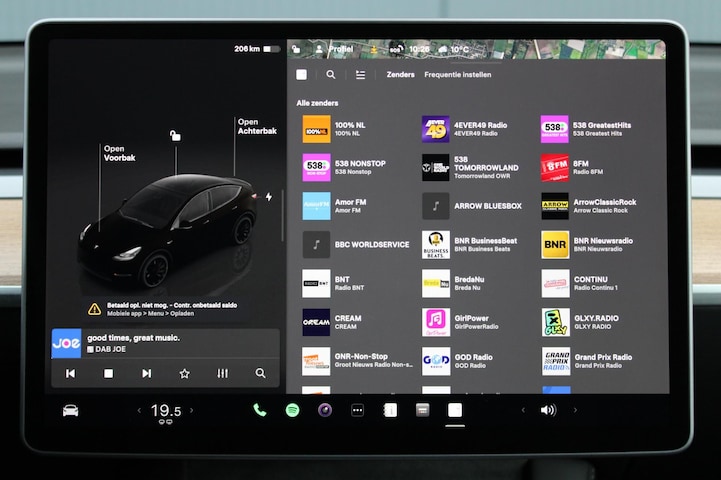This screenshot has width=721, height=480.
Task: Increase temperature with the right arrow
Action: (x=191, y=410)
